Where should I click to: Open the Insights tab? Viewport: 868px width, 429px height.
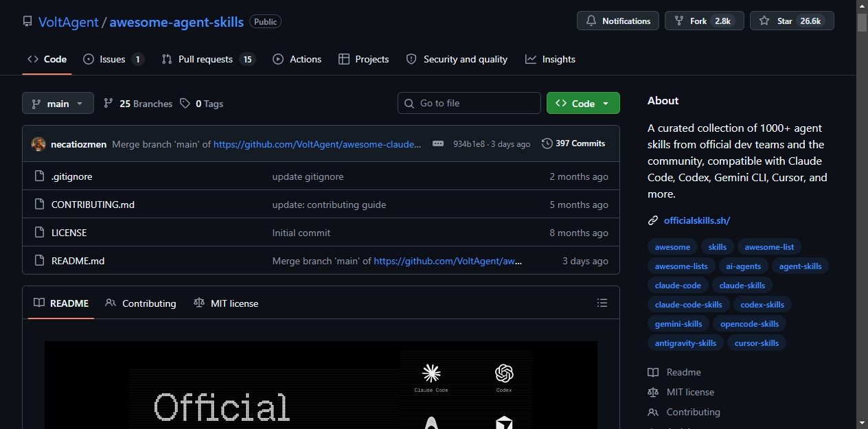click(x=550, y=59)
